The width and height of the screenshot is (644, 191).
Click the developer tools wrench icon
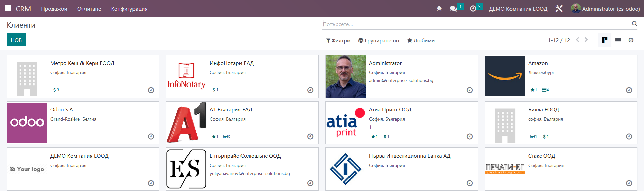pos(559,9)
